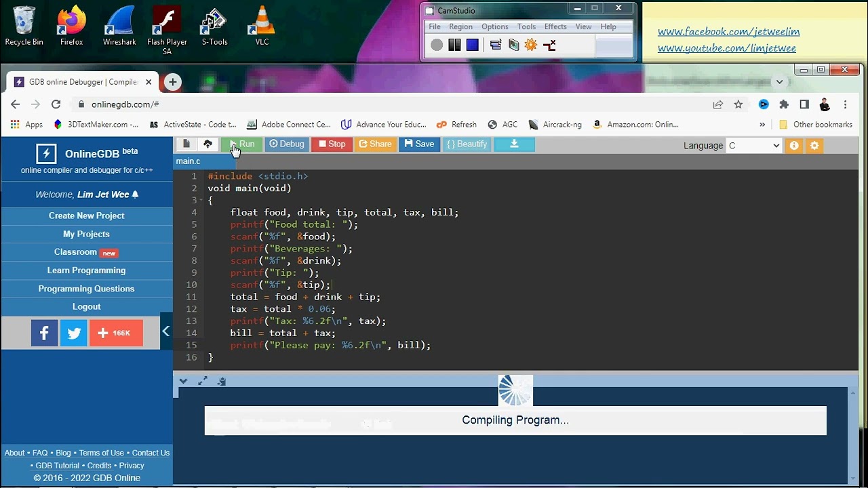
Task: Open Programming Questions
Action: point(87,289)
